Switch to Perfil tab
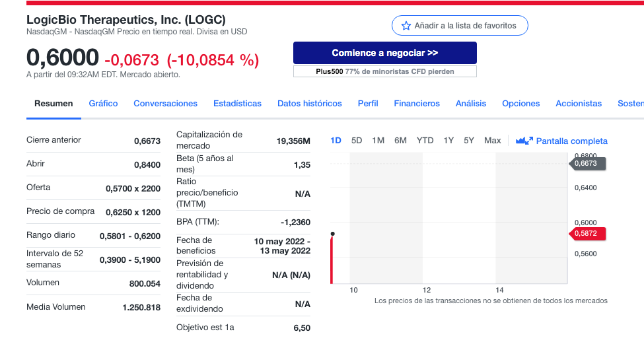 [368, 104]
